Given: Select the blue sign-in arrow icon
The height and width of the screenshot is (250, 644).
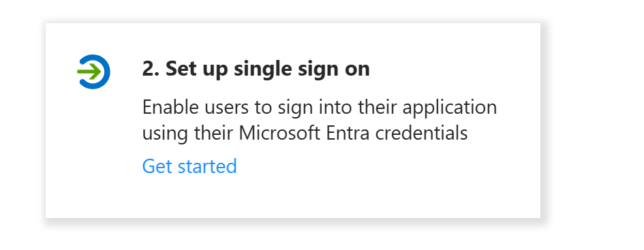Looking at the screenshot, I should (93, 72).
